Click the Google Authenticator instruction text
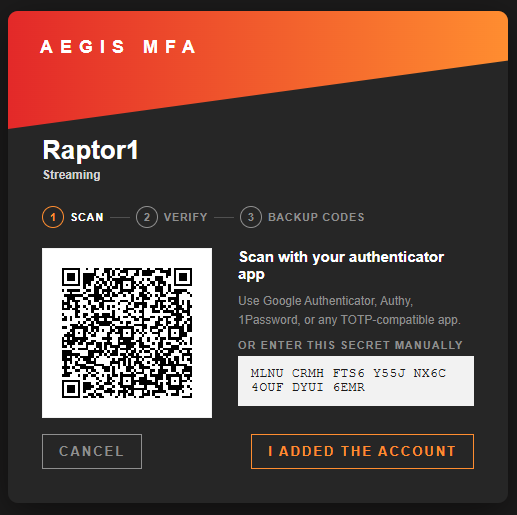Screen dimensions: 517x515 click(349, 310)
